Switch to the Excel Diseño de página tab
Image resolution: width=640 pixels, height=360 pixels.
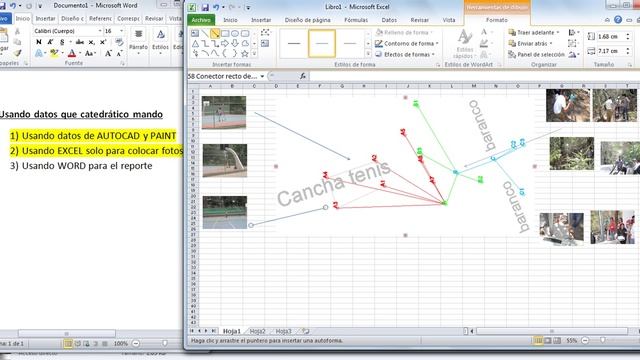[308, 20]
